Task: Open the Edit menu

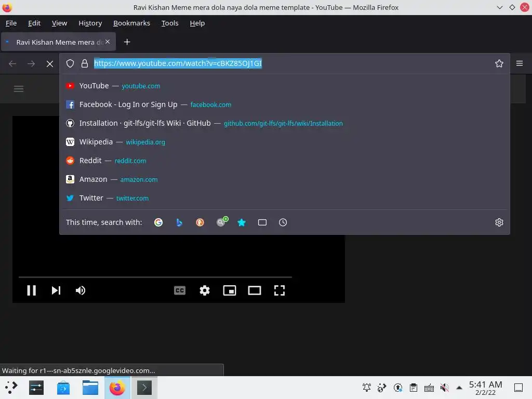Action: point(34,23)
